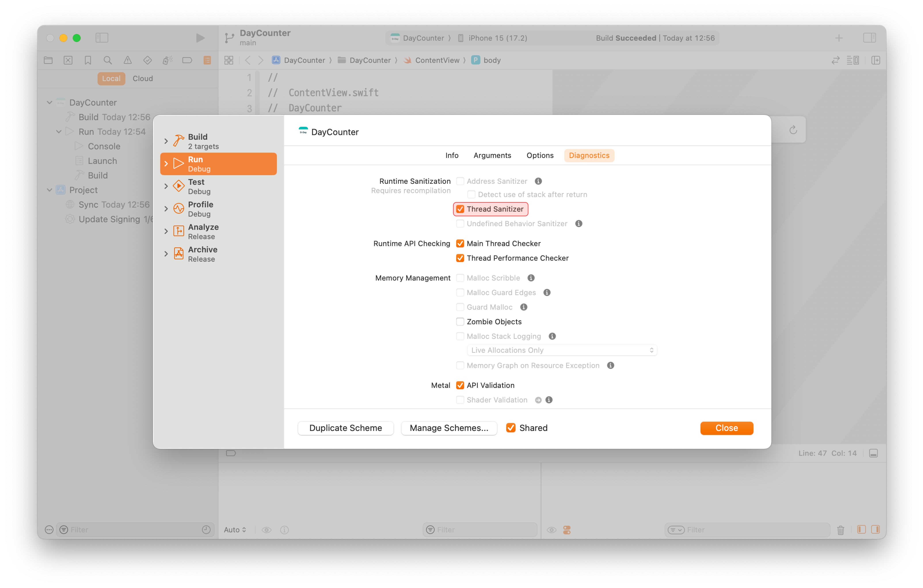
Task: Click the Address Sanitizer info icon
Action: pos(538,181)
